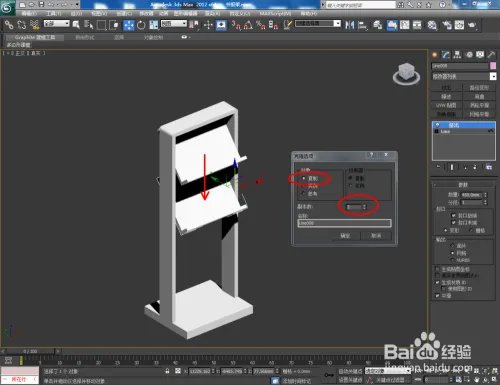Activate the Select Object tool
Image resolution: width=500 pixels, height=385 pixels.
[x=76, y=25]
